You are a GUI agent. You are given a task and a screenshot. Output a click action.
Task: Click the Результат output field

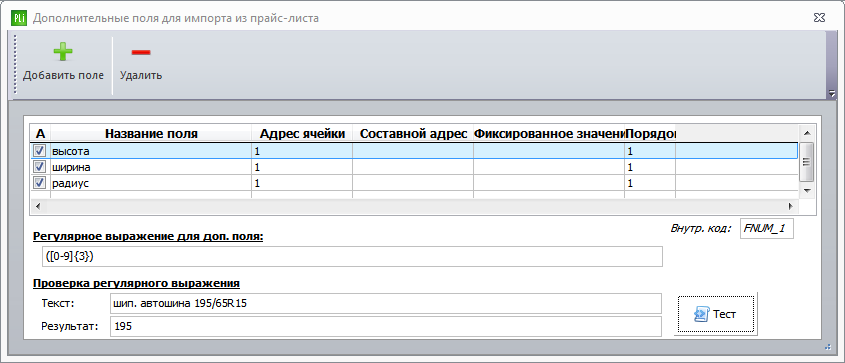[x=385, y=326]
